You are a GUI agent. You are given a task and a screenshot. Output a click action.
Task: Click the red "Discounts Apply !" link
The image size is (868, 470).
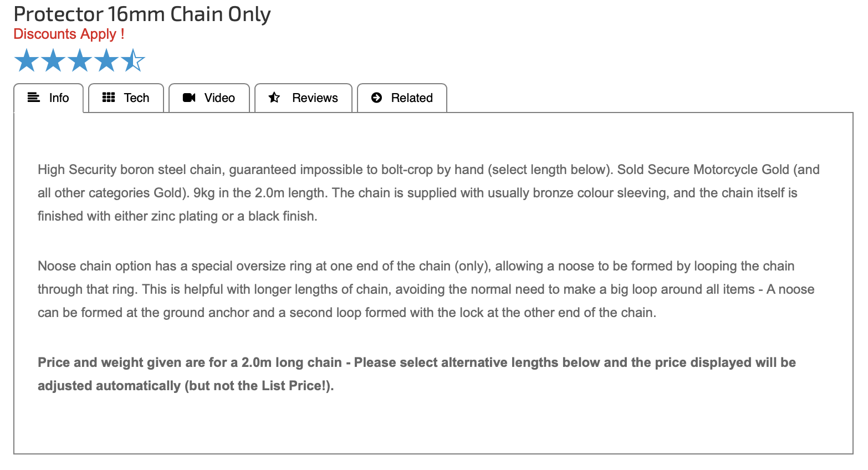(69, 34)
